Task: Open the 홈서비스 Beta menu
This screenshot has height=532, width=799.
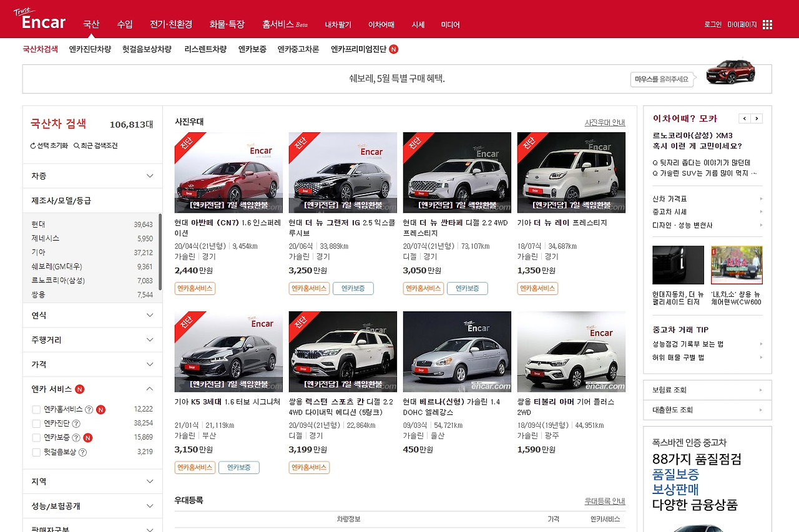Action: [285, 24]
